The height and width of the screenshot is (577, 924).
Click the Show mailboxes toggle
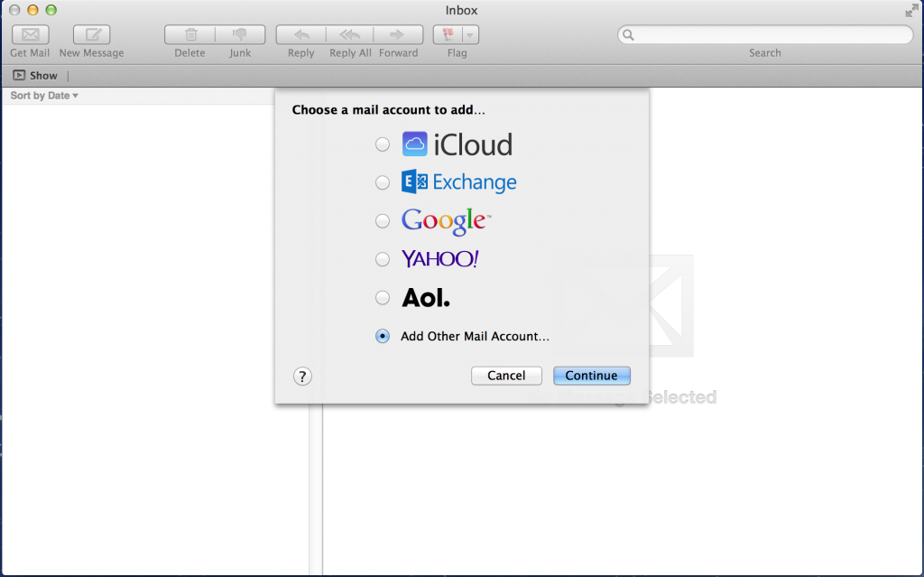[x=35, y=76]
